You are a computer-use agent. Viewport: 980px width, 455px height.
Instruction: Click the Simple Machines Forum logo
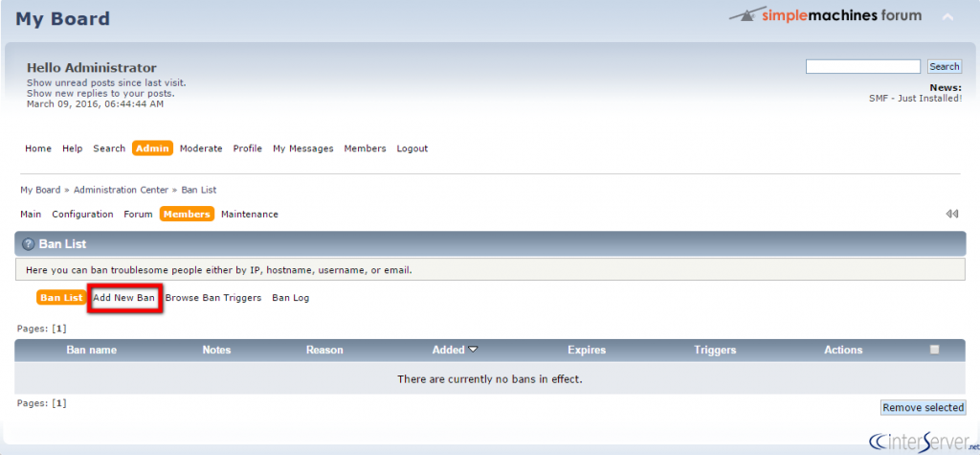pos(825,15)
